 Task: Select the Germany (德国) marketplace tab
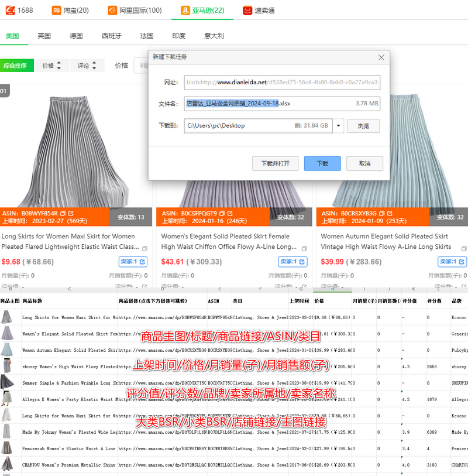76,36
